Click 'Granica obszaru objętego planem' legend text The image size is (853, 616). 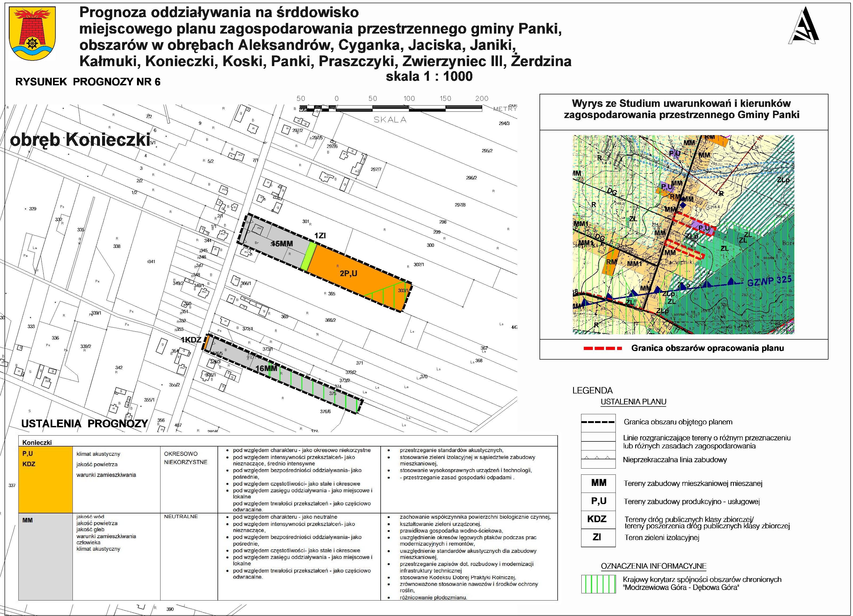pos(678,422)
